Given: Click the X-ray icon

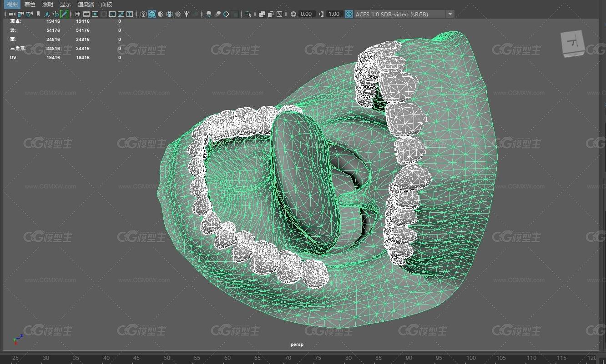Looking at the screenshot, I should (262, 14).
